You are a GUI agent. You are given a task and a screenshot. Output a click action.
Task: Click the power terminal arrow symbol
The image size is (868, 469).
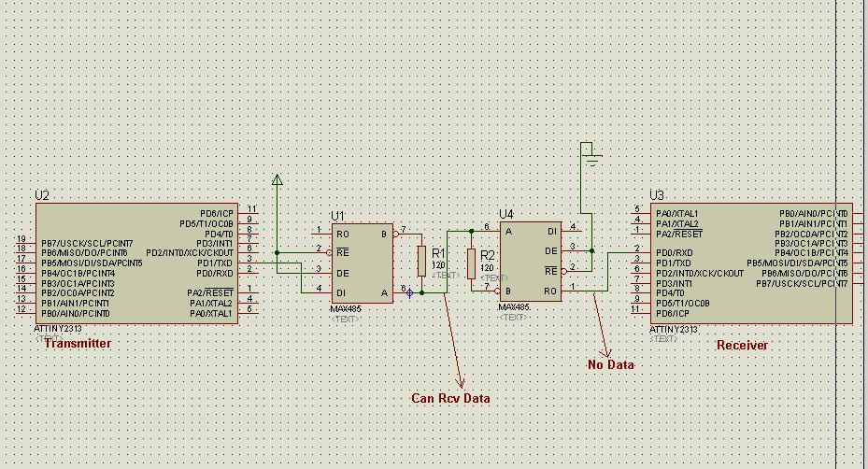pyautogui.click(x=277, y=179)
